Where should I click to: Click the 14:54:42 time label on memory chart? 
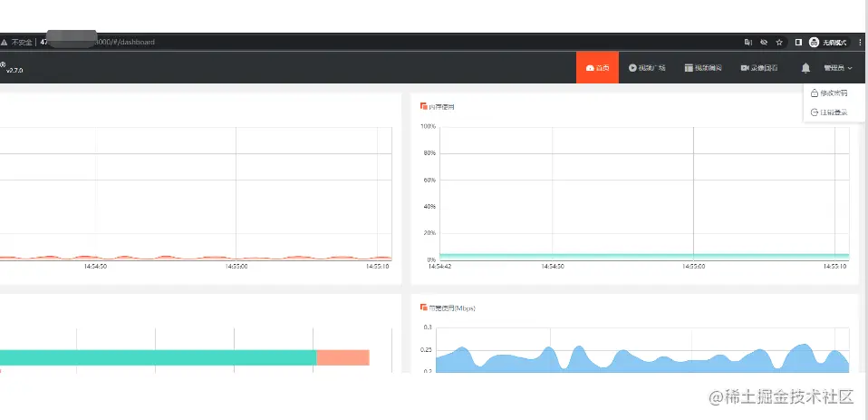pyautogui.click(x=440, y=267)
